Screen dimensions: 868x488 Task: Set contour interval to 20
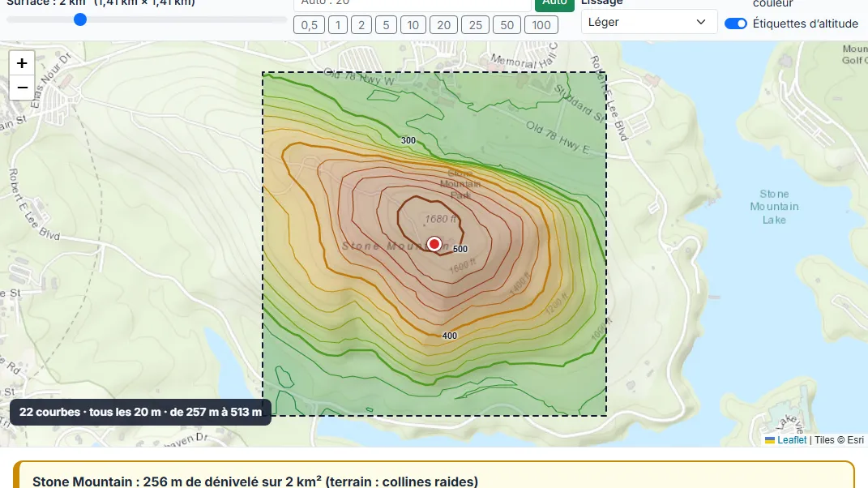[443, 25]
